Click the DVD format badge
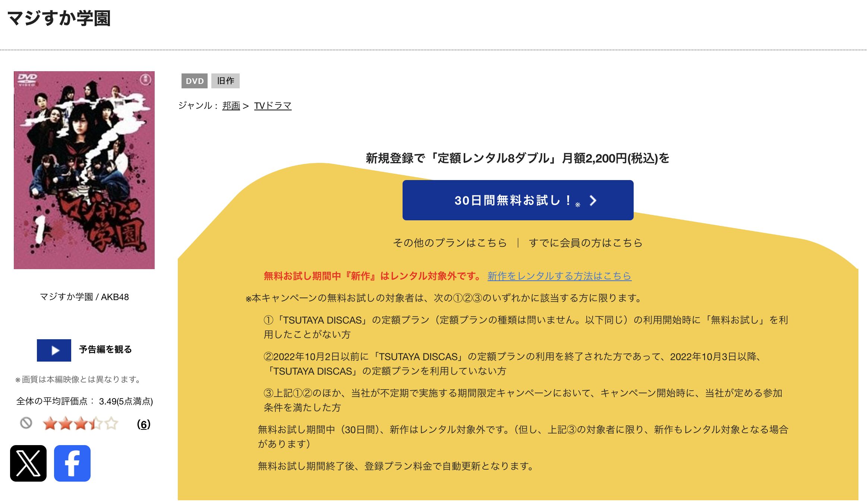Viewport: 867px width, 504px height. 195,81
